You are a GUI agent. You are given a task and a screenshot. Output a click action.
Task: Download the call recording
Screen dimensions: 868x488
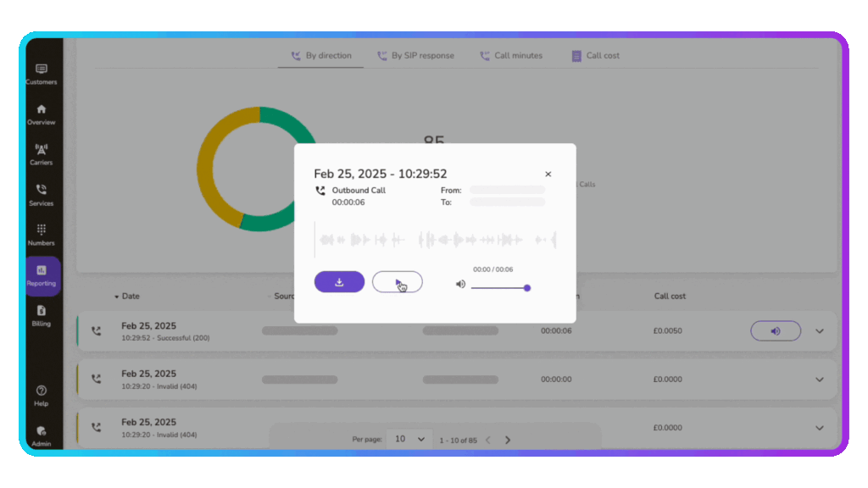click(x=339, y=282)
